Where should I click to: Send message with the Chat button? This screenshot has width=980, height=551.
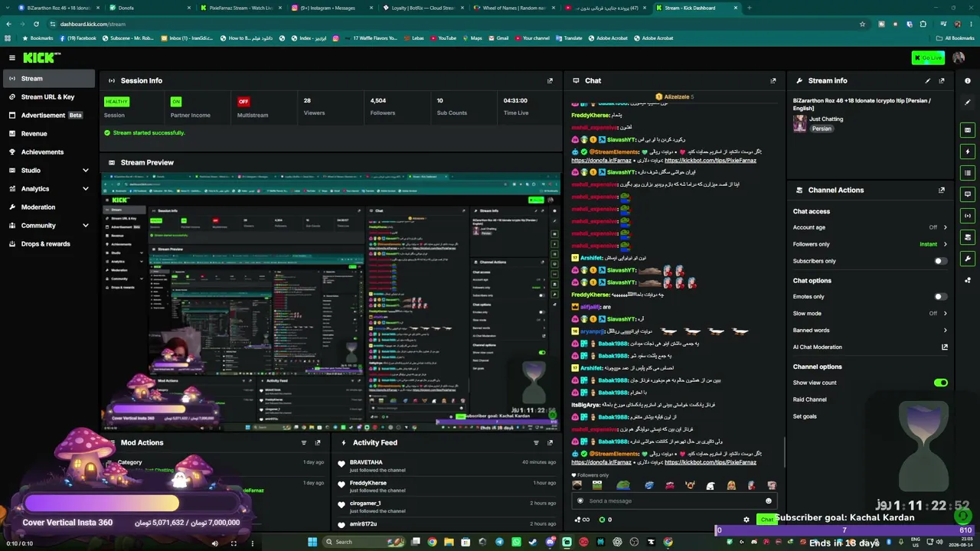click(x=766, y=520)
